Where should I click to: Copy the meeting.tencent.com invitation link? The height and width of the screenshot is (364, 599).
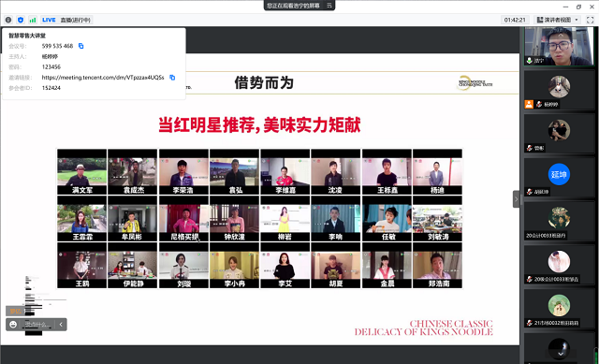tap(172, 78)
